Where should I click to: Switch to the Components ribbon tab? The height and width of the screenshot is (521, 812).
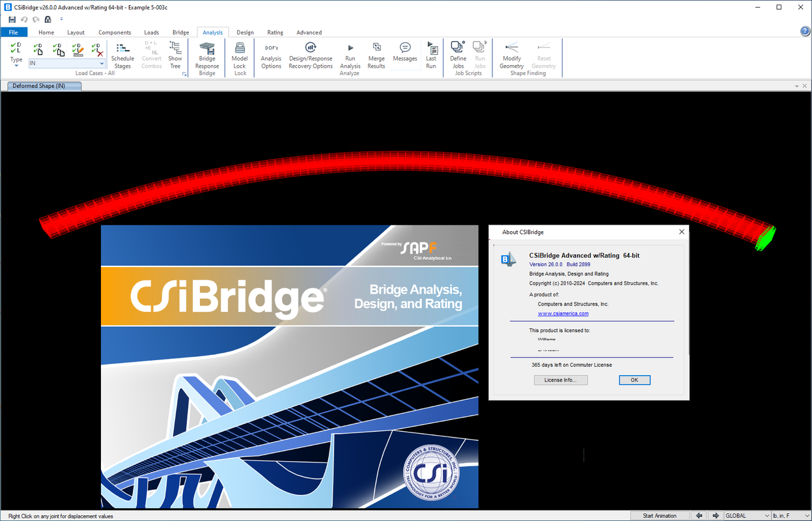(x=115, y=32)
